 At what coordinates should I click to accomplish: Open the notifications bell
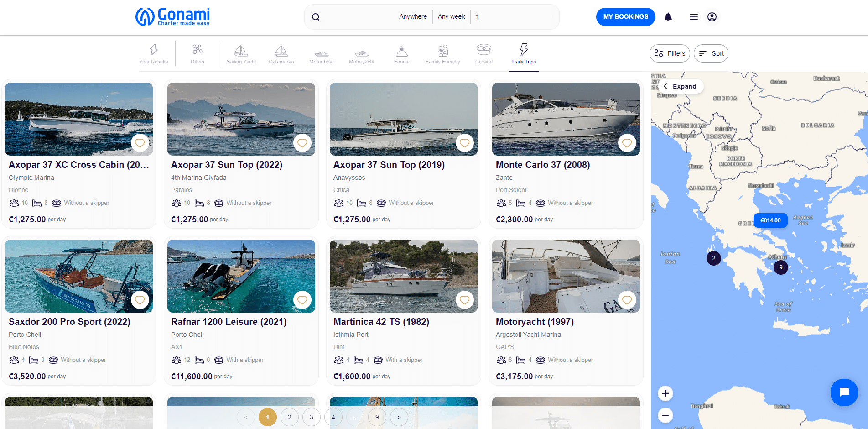pyautogui.click(x=668, y=17)
